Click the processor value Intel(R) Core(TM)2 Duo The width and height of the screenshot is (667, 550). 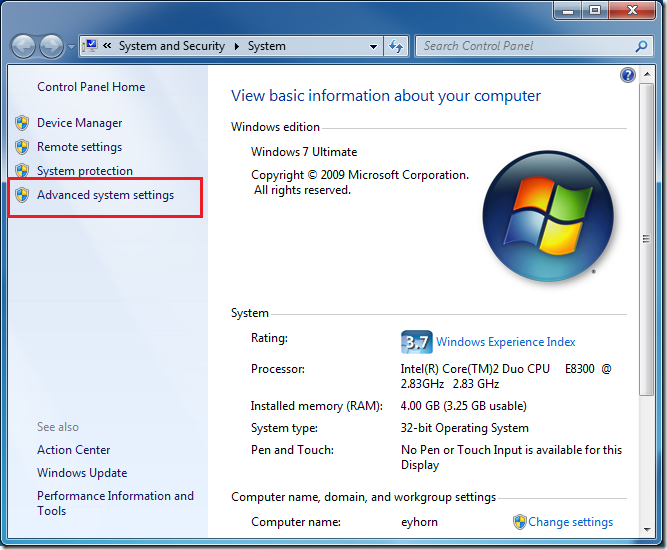(506, 376)
